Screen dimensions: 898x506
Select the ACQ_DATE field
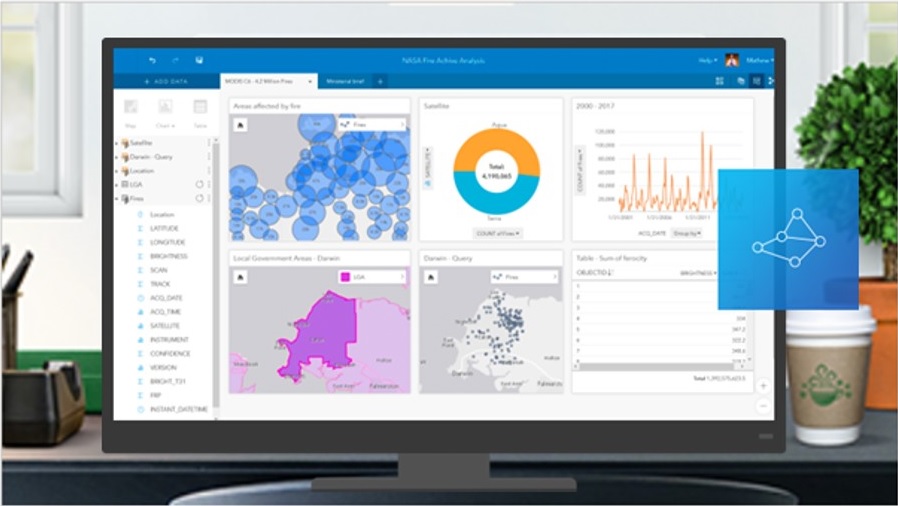click(x=166, y=298)
